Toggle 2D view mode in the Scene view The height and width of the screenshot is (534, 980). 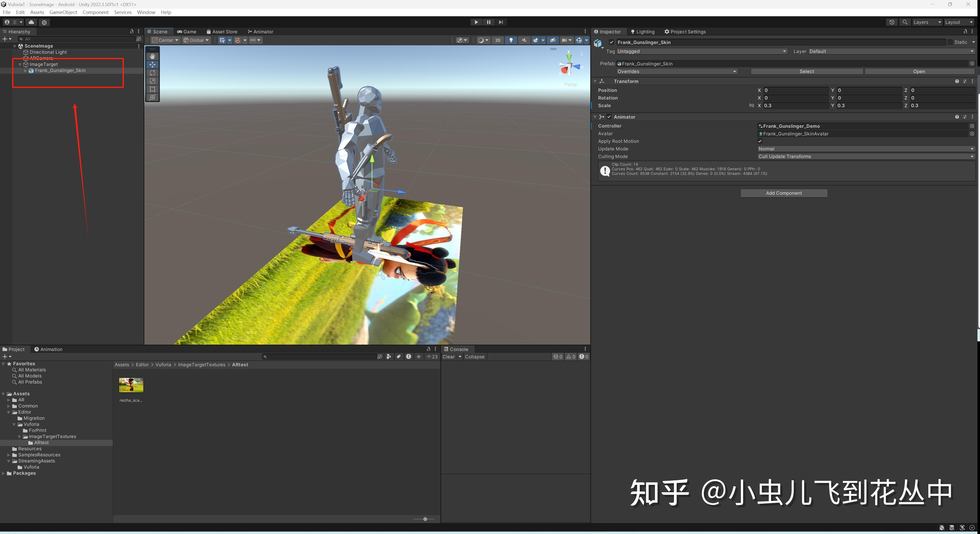coord(498,40)
